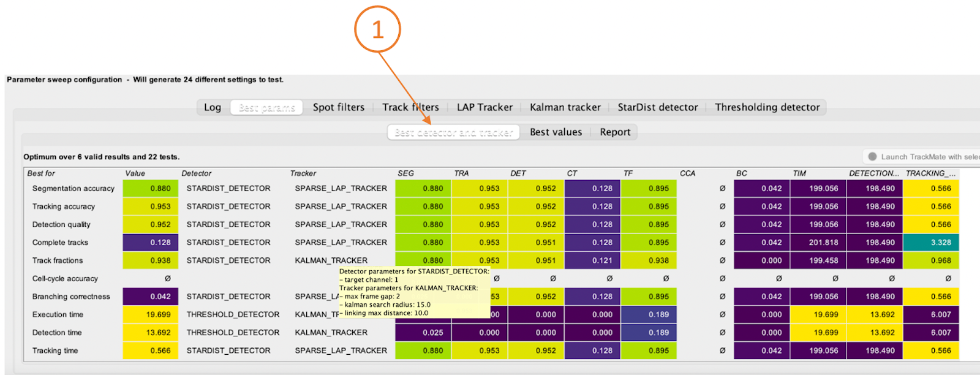Image resolution: width=980 pixels, height=375 pixels.
Task: Click Value 19.699 in Execution time row
Action: [151, 314]
